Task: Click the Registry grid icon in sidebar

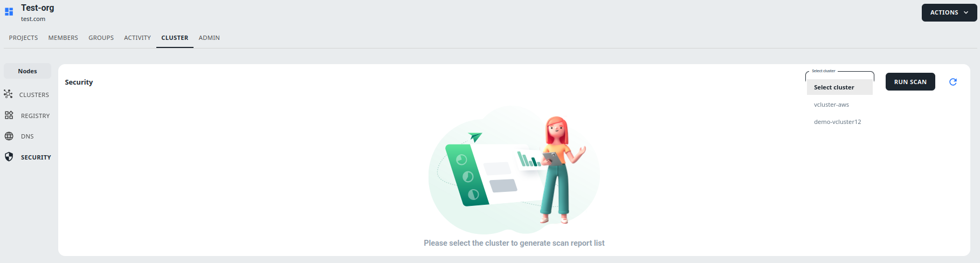Action: 9,115
